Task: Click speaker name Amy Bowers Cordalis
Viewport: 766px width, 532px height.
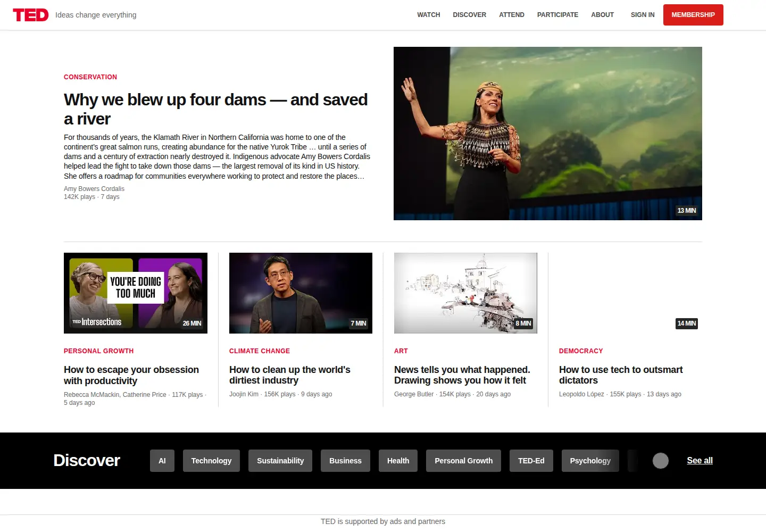Action: click(x=94, y=189)
